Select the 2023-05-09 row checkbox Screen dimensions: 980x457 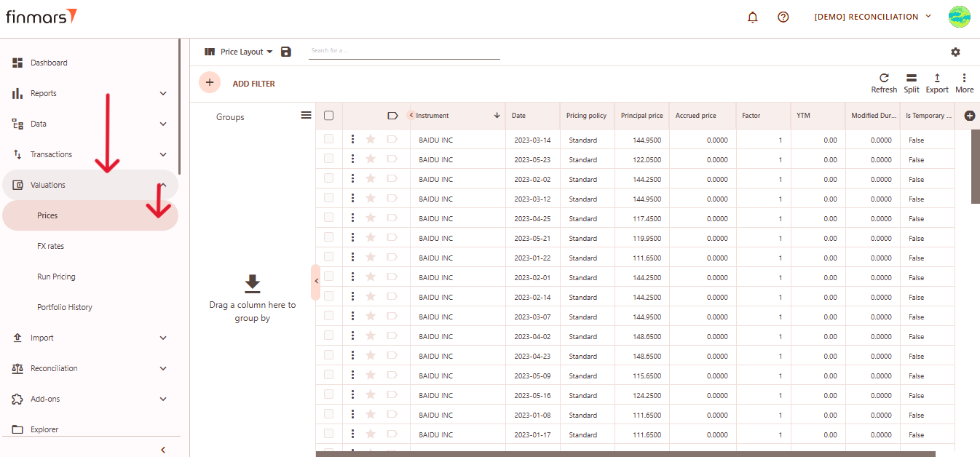[x=328, y=375]
